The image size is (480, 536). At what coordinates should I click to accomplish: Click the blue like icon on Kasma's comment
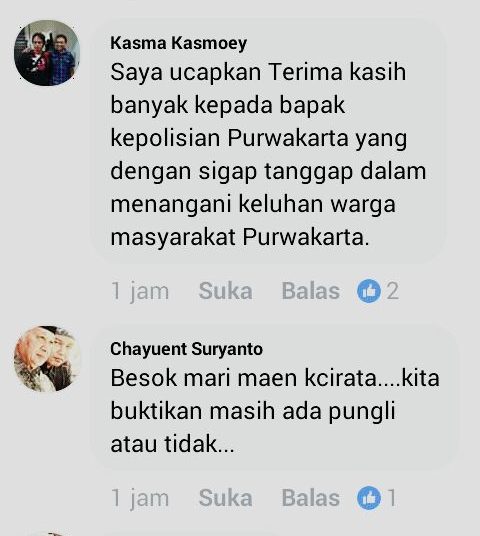point(369,291)
